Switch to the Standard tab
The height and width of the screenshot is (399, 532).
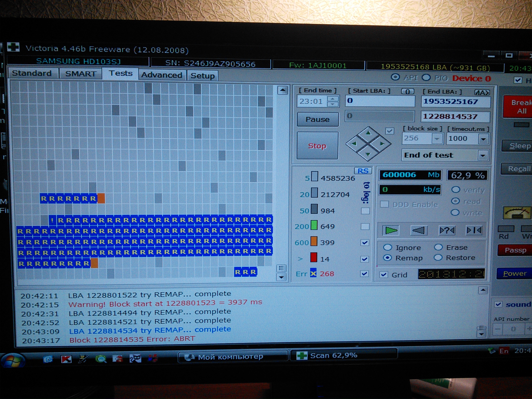tap(32, 73)
